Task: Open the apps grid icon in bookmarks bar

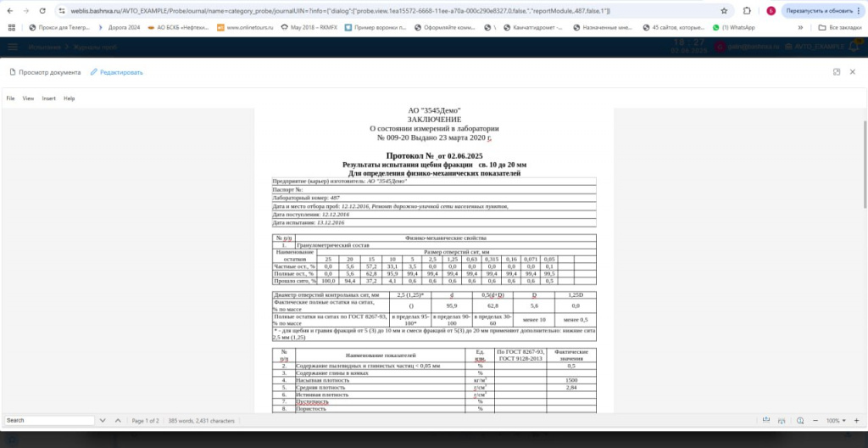Action: pos(12,27)
